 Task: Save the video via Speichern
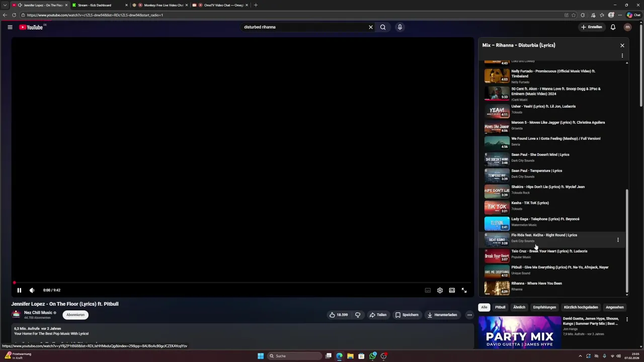click(407, 315)
